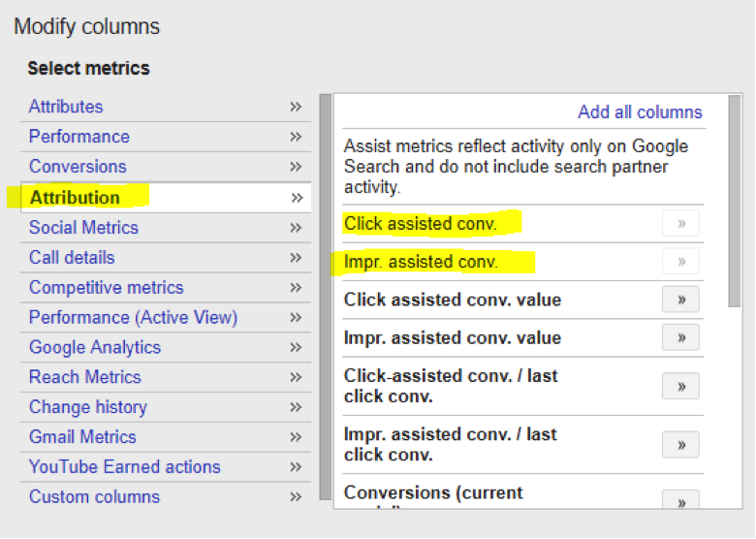The height and width of the screenshot is (539, 756).
Task: Choose the Google Analytics category
Action: [95, 347]
